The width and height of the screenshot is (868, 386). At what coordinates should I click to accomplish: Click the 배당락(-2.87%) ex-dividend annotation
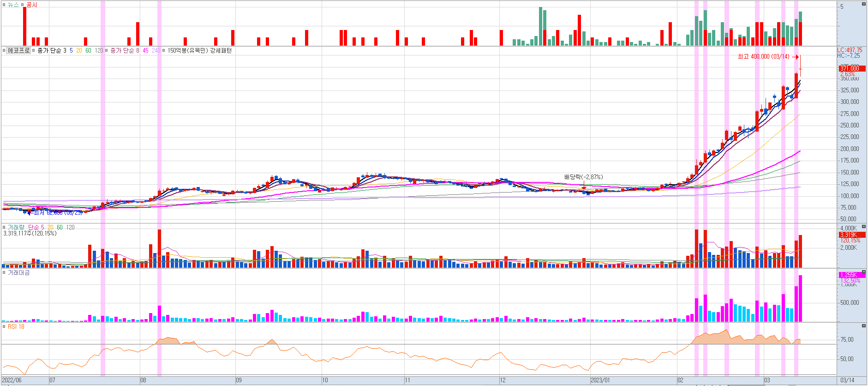click(583, 177)
